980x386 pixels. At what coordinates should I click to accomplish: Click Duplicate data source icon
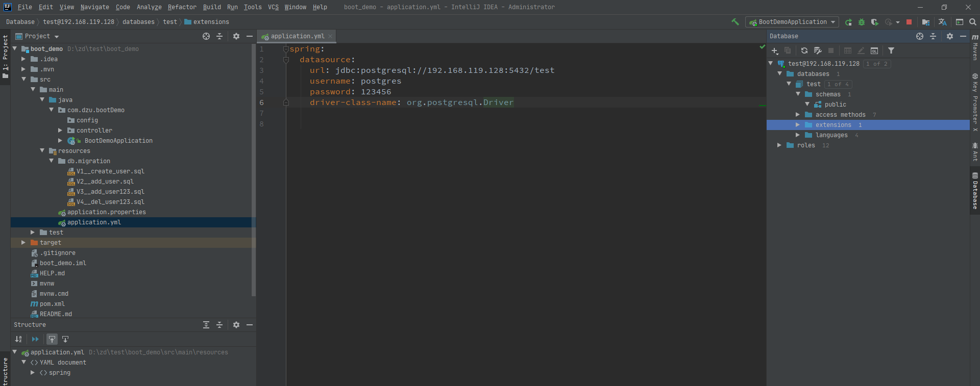click(788, 50)
